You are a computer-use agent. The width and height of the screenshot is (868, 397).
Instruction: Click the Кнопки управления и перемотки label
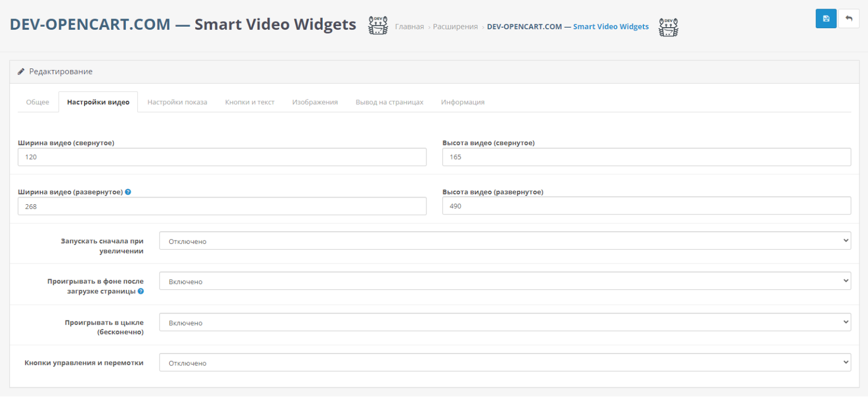click(84, 363)
